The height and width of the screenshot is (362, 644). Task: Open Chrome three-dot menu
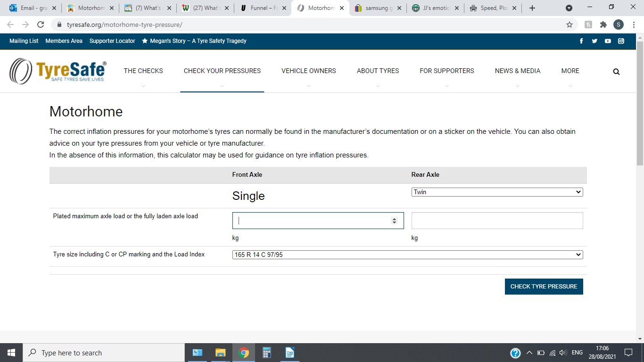tap(633, 25)
